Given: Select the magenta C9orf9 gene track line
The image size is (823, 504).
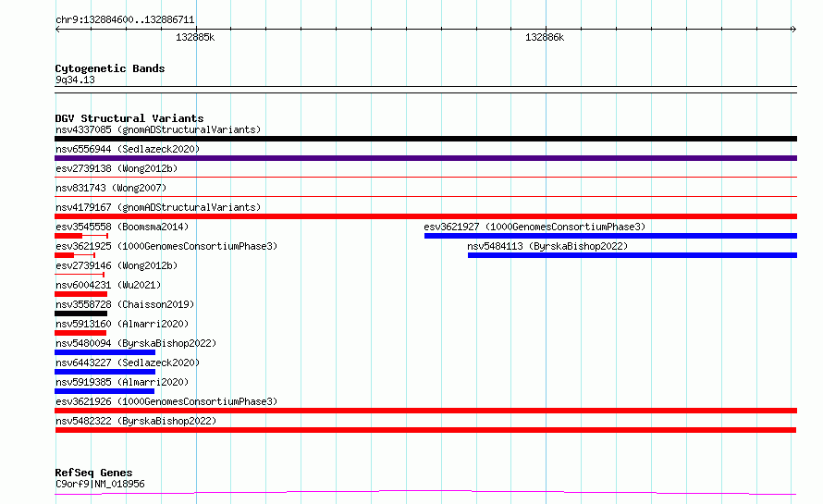Looking at the screenshot, I should click(425, 493).
